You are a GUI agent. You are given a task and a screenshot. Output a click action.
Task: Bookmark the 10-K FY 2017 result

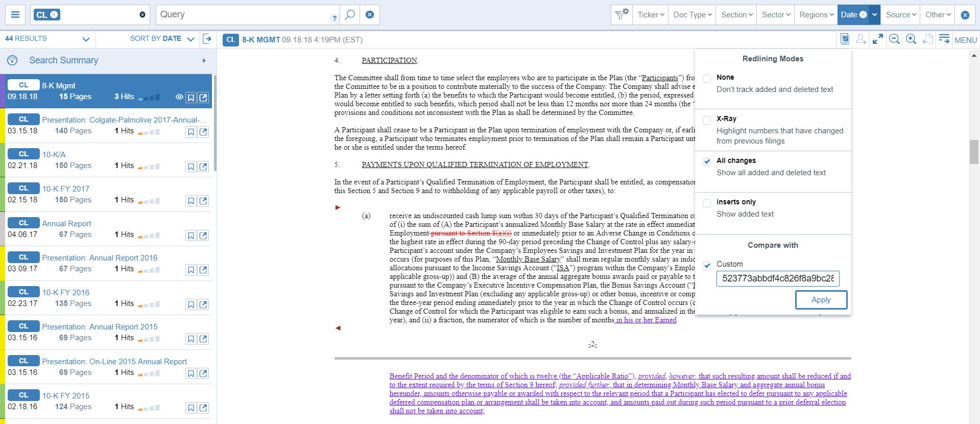point(191,201)
